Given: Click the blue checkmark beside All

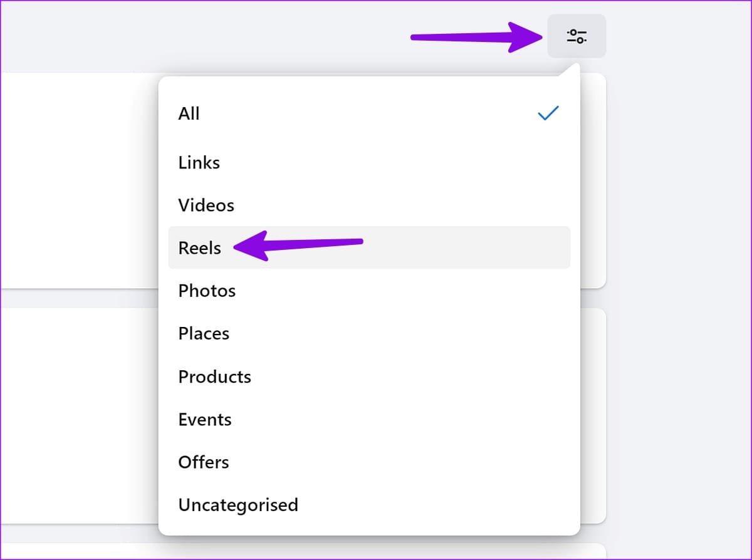Looking at the screenshot, I should (548, 113).
